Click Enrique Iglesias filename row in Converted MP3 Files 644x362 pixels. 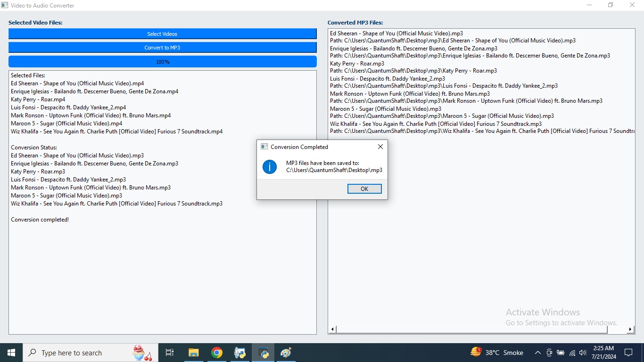pos(413,49)
